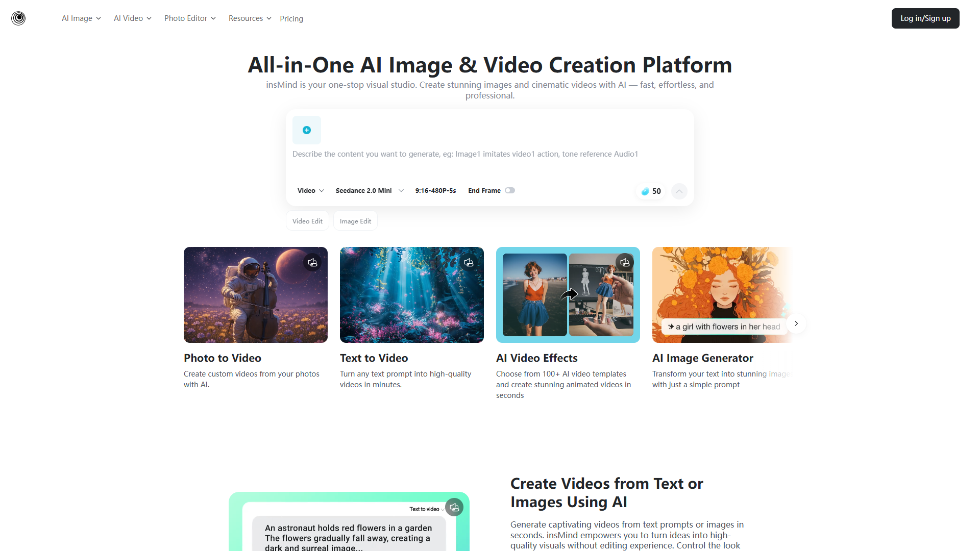The width and height of the screenshot is (980, 551).
Task: Click 'All-in-One AI Image & Video Creation Platform' title
Action: click(490, 65)
